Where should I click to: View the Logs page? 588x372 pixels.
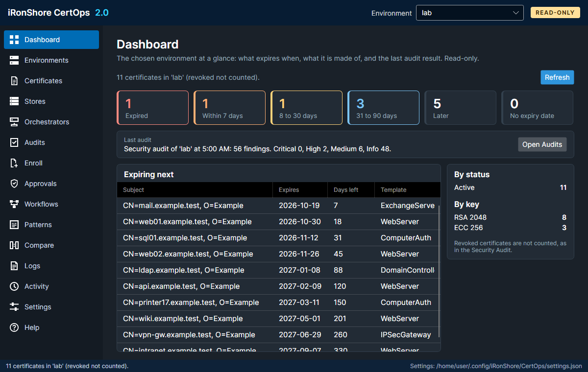pyautogui.click(x=51, y=266)
